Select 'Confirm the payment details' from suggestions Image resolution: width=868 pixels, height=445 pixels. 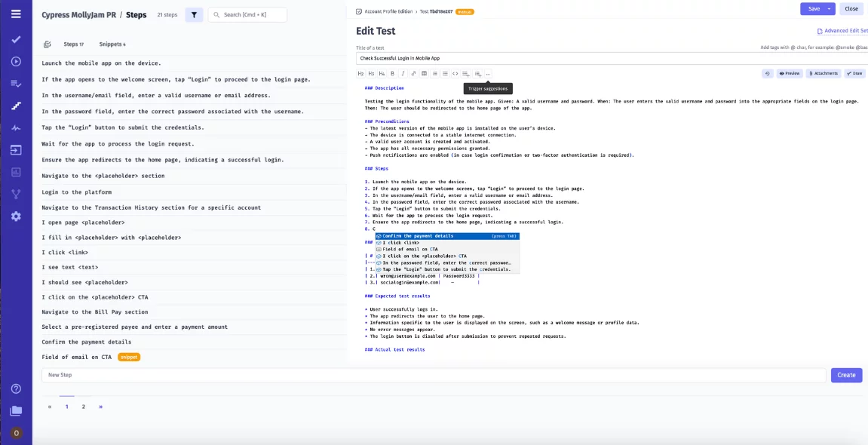coord(422,235)
